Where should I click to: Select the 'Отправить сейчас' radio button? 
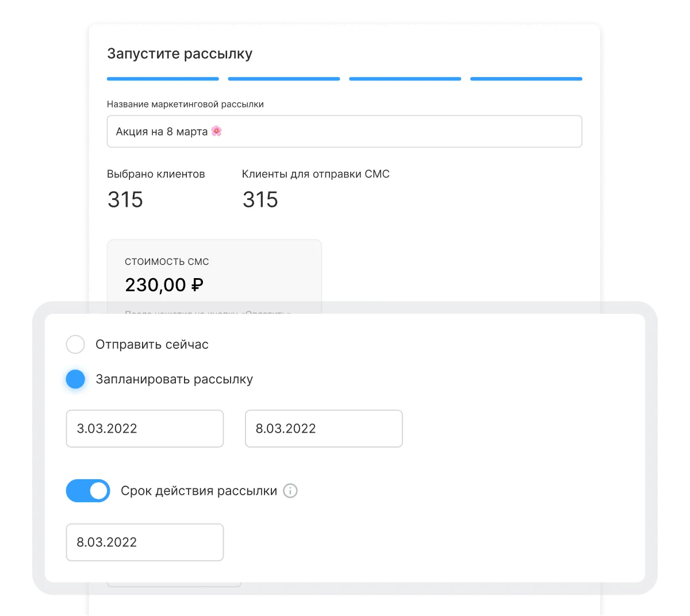click(x=75, y=344)
